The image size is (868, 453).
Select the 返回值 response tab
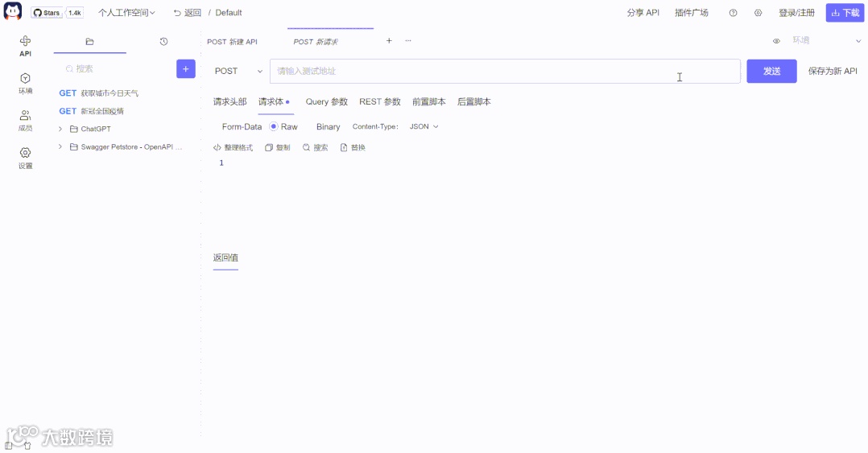225,257
